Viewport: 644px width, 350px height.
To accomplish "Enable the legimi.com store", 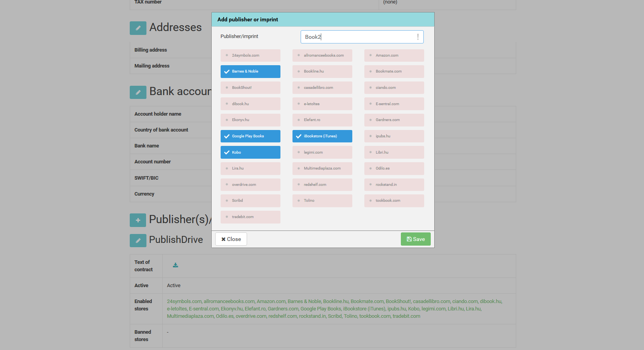I will tap(322, 152).
